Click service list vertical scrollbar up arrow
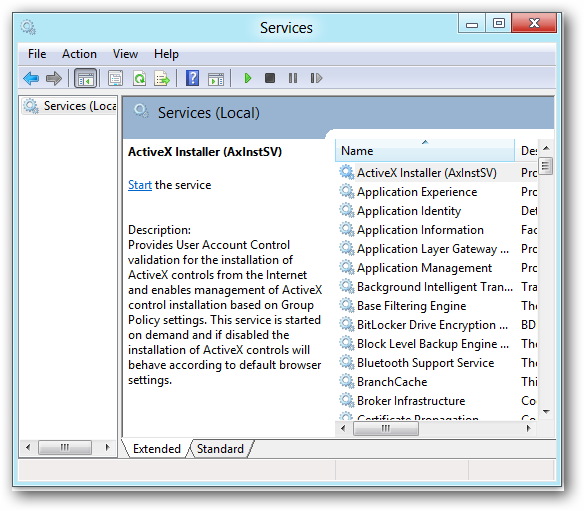 click(x=546, y=148)
